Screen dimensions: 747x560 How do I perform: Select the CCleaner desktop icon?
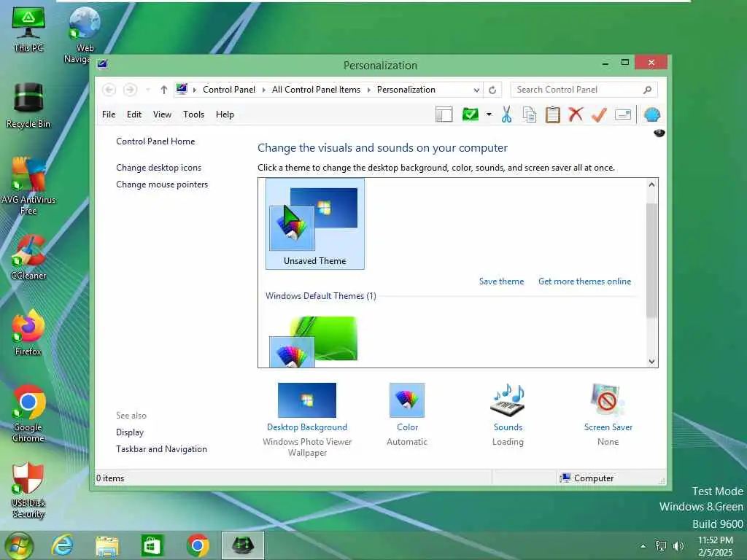[28, 257]
